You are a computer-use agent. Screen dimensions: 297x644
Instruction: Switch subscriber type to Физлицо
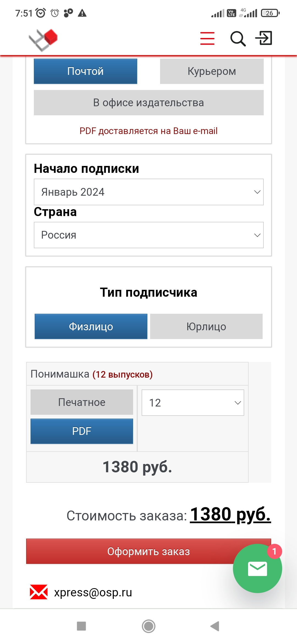pyautogui.click(x=91, y=326)
